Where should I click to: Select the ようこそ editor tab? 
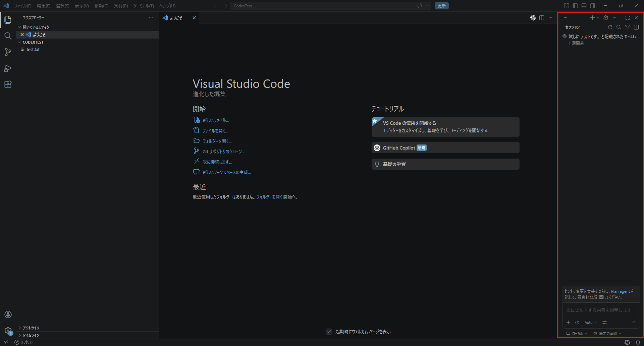pos(176,18)
